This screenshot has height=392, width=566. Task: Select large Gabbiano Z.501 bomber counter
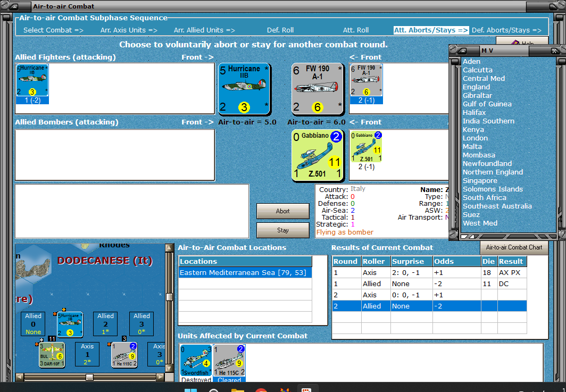pyautogui.click(x=317, y=155)
